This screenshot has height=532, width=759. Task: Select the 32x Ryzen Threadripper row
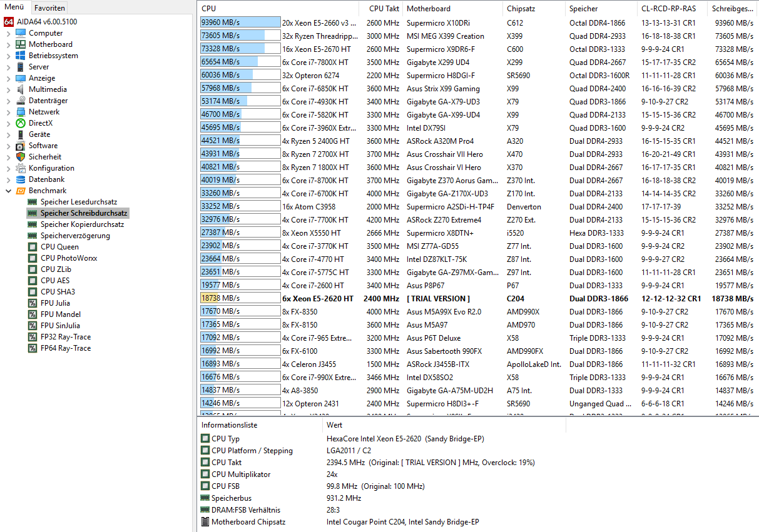[x=478, y=36]
